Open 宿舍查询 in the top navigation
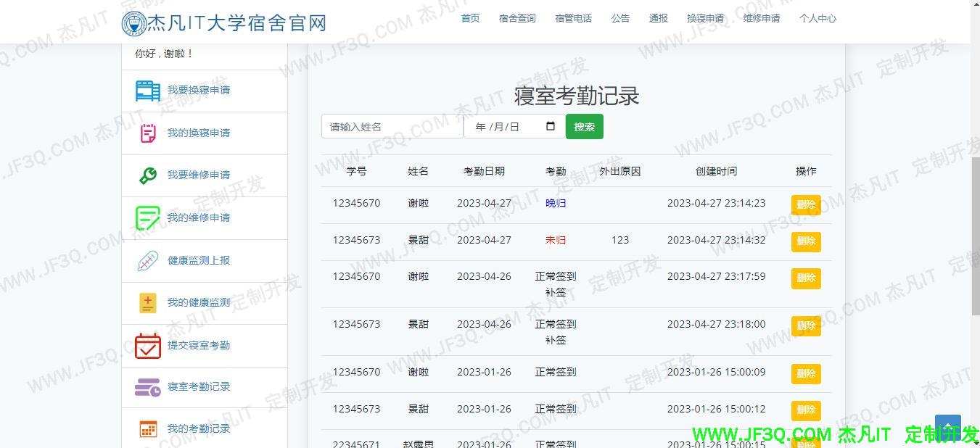Image resolution: width=980 pixels, height=448 pixels. (x=517, y=19)
